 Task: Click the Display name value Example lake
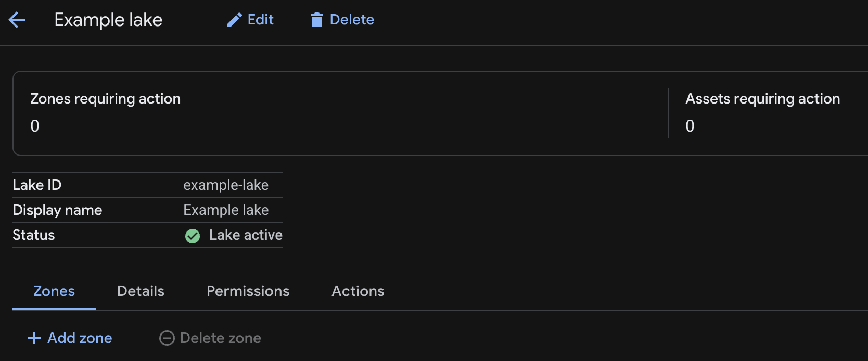[226, 210]
